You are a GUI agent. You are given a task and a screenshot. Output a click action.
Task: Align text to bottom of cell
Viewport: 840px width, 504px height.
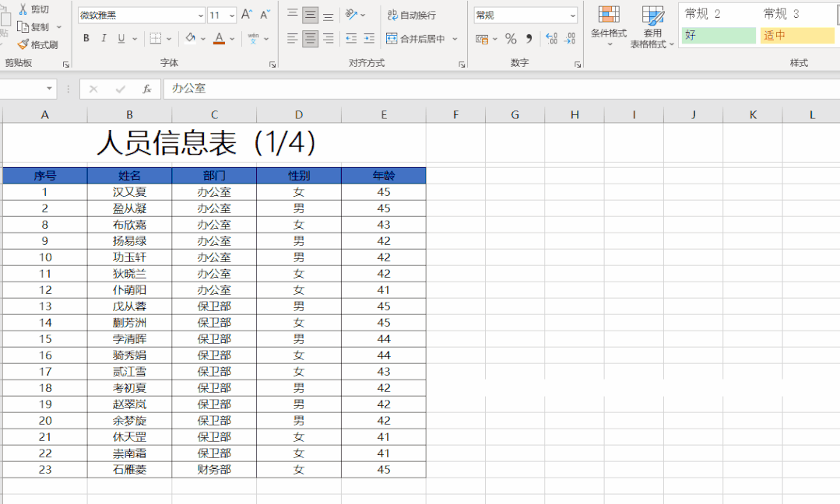coord(328,15)
